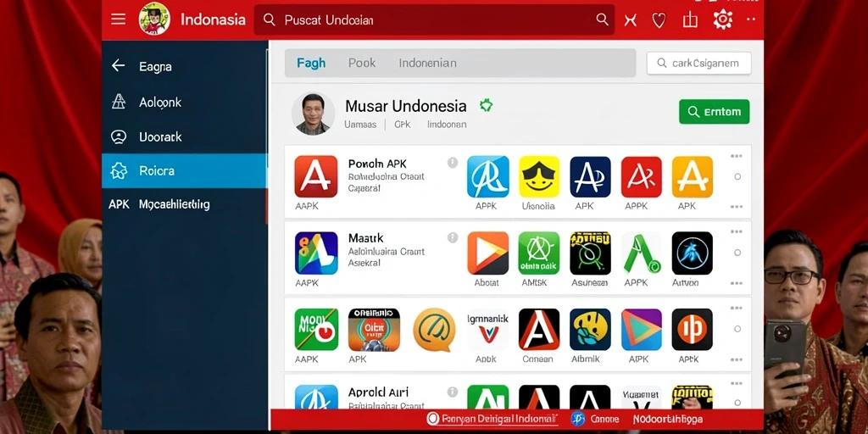The height and width of the screenshot is (434, 868).
Task: Open the top three-dot menu of Aprold Ari row
Action: pos(737,383)
